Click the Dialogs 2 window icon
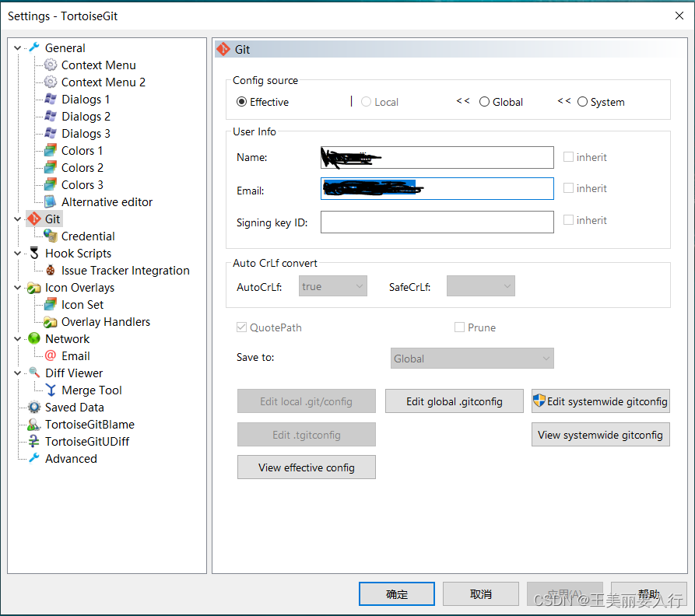The height and width of the screenshot is (616, 695). (x=51, y=116)
